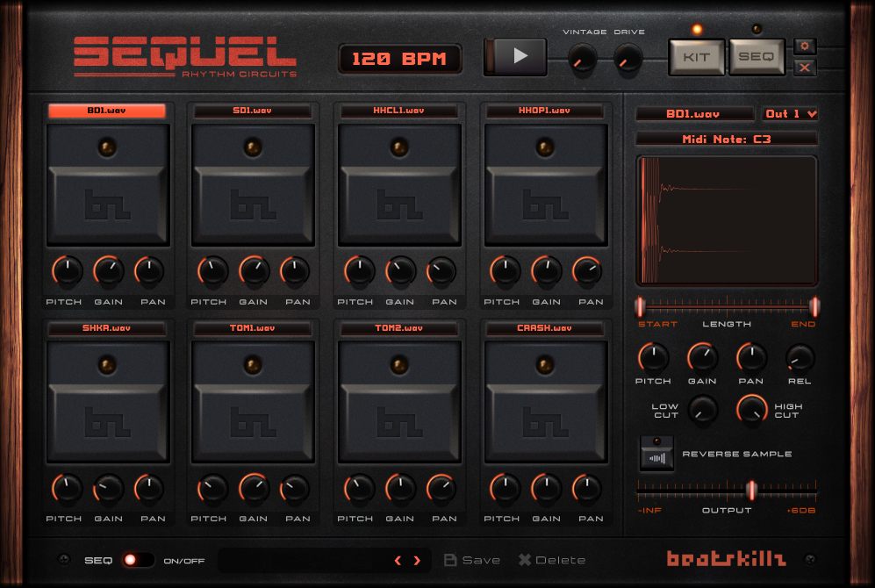The image size is (875, 588).
Task: Click the START handle of length slider
Action: coord(640,306)
